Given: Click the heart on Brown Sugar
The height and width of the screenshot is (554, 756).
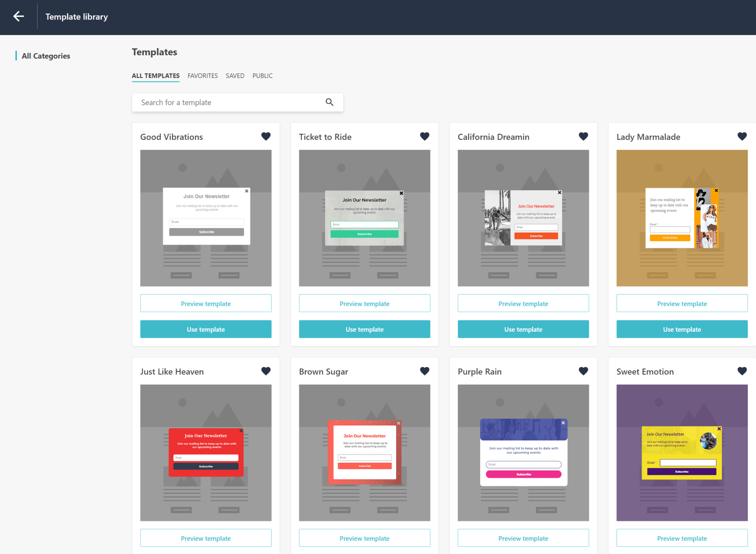Looking at the screenshot, I should (x=425, y=371).
